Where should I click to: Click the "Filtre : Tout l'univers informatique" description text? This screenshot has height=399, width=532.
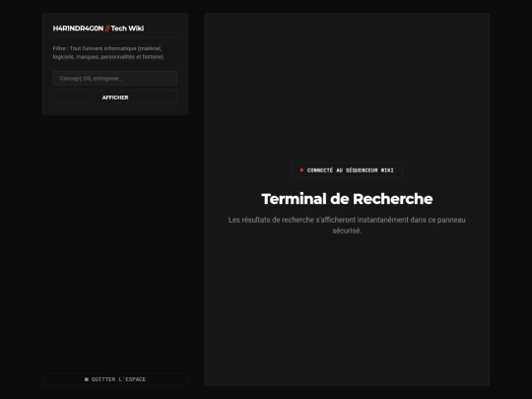(x=108, y=52)
